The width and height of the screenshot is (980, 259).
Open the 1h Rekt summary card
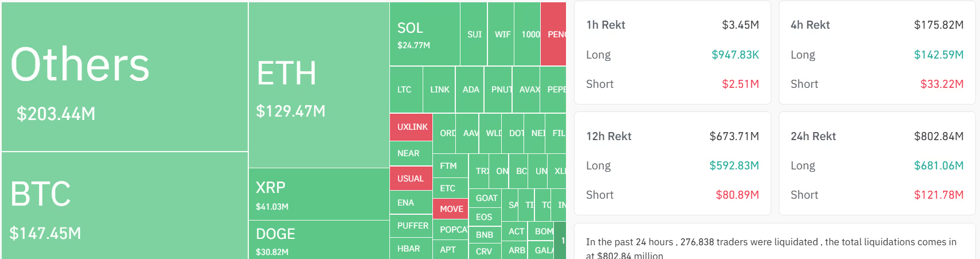coord(672,53)
